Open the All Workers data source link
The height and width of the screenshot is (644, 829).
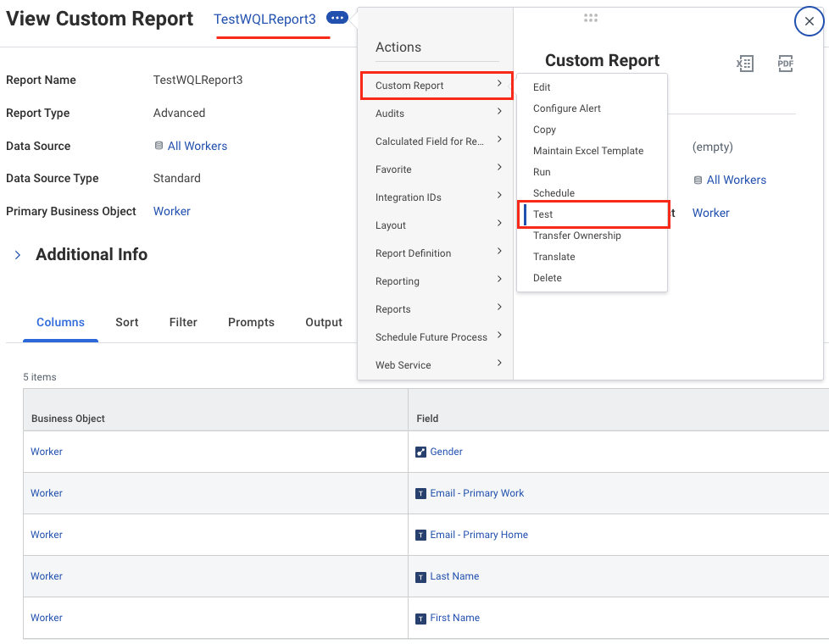click(197, 146)
